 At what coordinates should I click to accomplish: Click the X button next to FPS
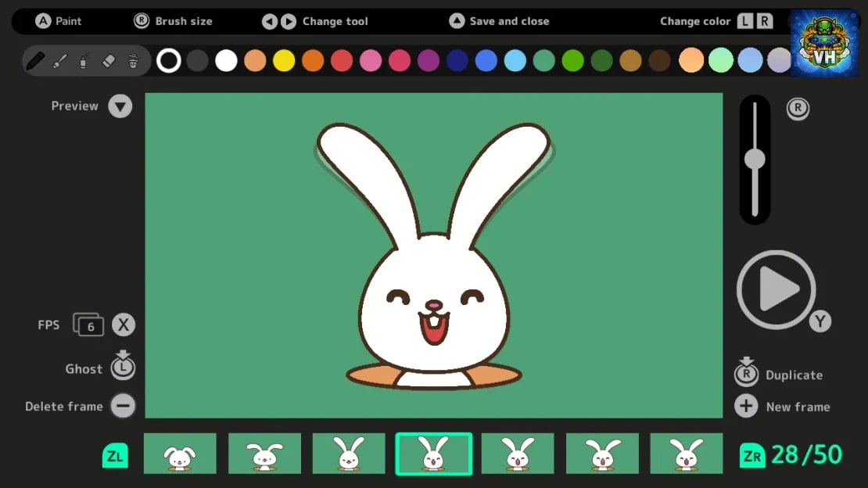pyautogui.click(x=124, y=325)
